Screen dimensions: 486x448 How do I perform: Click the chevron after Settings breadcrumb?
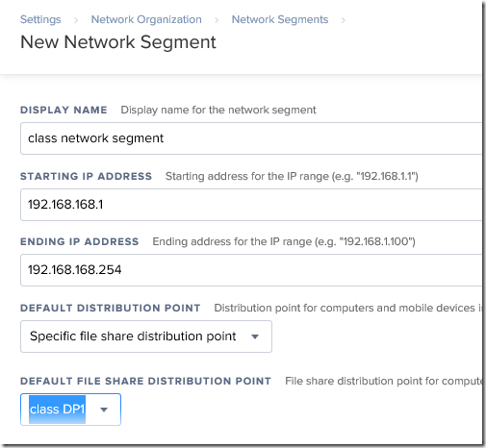point(76,20)
